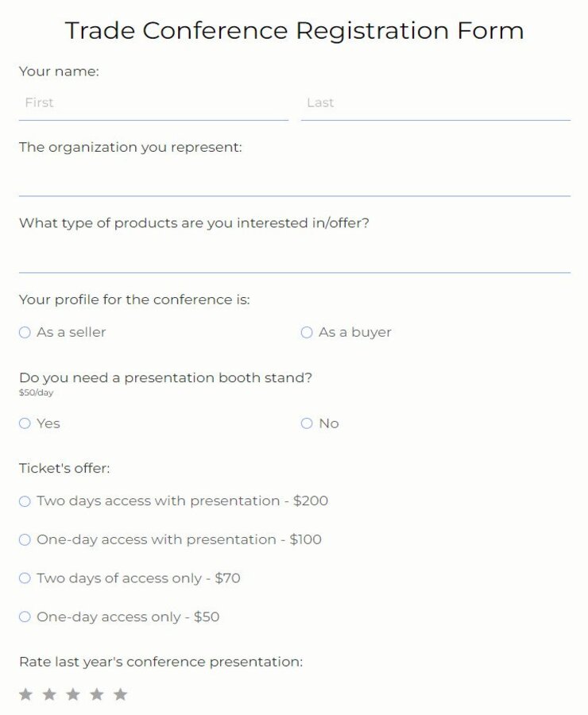Image resolution: width=588 pixels, height=715 pixels.
Task: Choose 'One-day access with presentation - $100' ticket
Action: [x=25, y=539]
